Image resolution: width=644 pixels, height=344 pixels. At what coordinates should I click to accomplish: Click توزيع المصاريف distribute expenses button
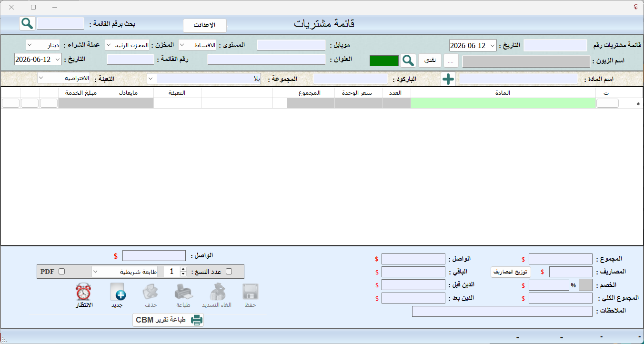click(x=511, y=272)
